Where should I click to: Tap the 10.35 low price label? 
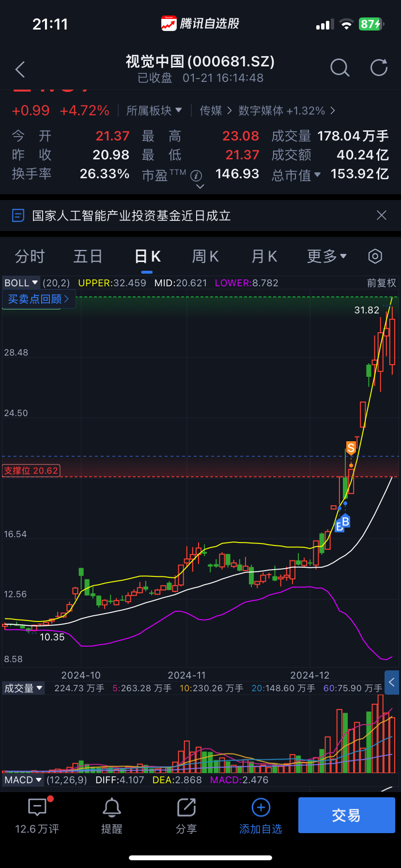(52, 637)
